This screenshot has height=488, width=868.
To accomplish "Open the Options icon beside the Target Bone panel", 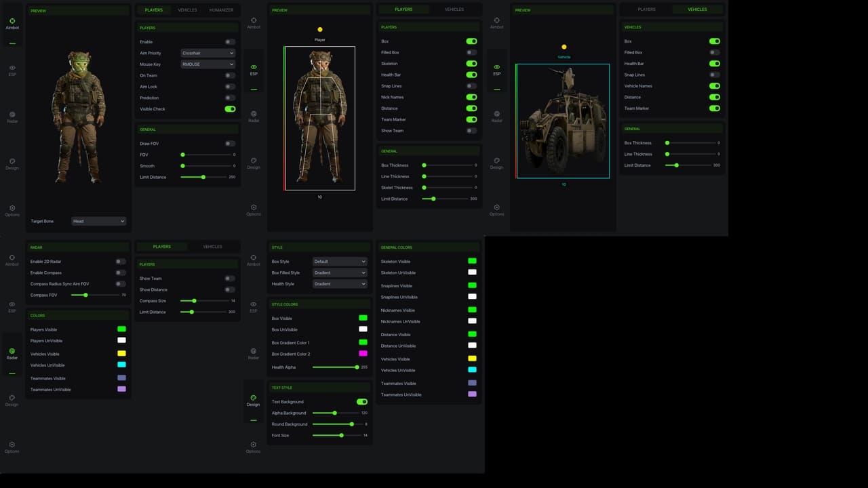I will pyautogui.click(x=12, y=208).
